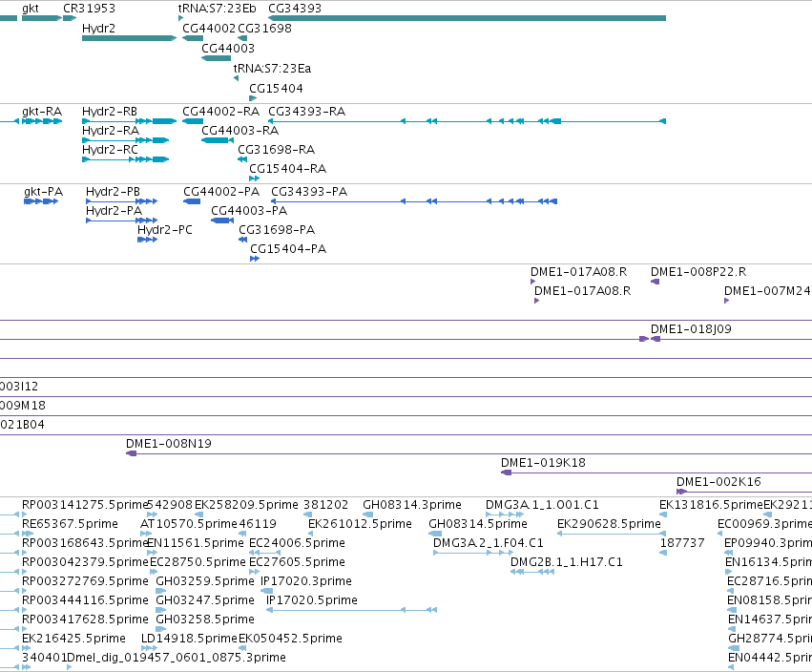Select the DME1-002K16 clone
The image size is (812, 672).
pyautogui.click(x=744, y=493)
